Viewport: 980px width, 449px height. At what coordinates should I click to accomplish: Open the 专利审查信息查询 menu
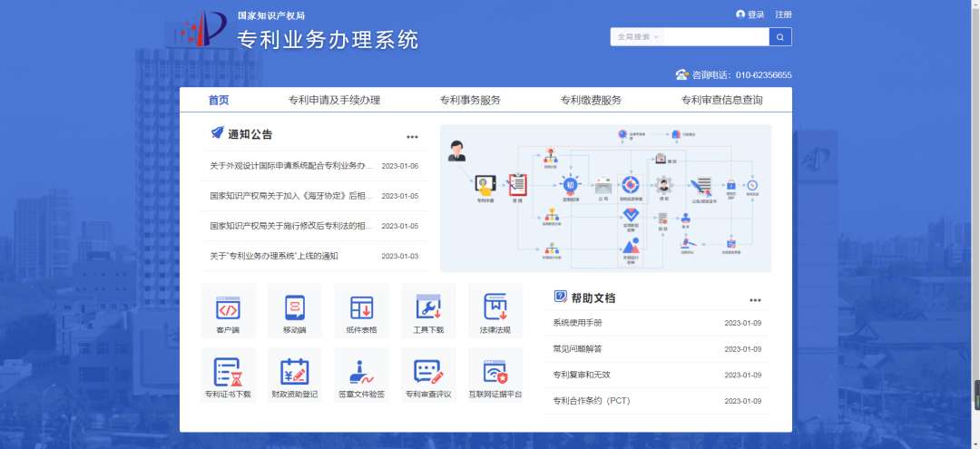(x=722, y=100)
